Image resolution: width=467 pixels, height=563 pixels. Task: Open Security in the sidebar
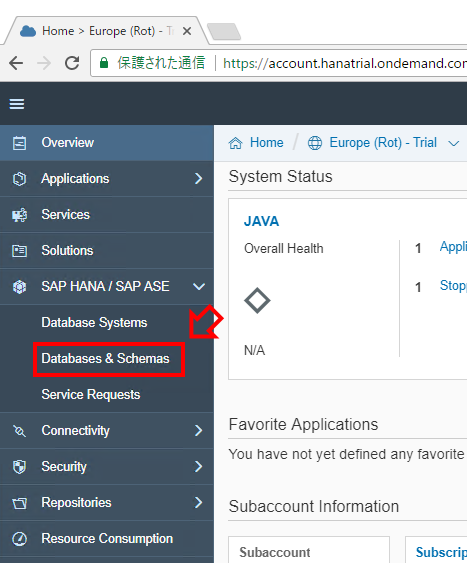click(x=107, y=466)
